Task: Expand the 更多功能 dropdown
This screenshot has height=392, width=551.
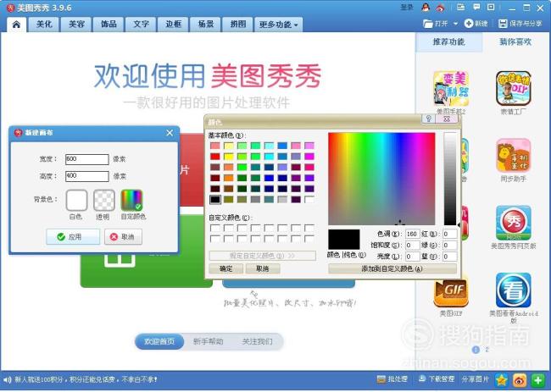Action: pos(279,25)
